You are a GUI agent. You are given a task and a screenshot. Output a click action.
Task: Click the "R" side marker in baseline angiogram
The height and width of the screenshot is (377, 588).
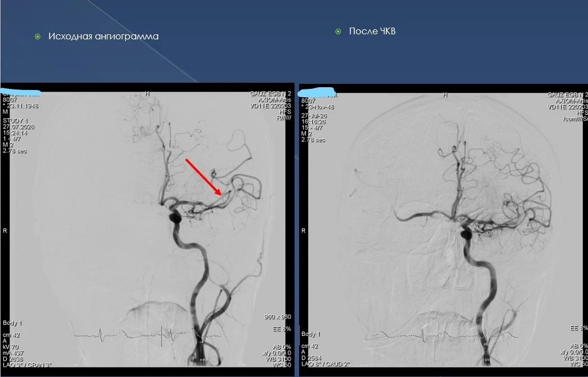coord(5,231)
